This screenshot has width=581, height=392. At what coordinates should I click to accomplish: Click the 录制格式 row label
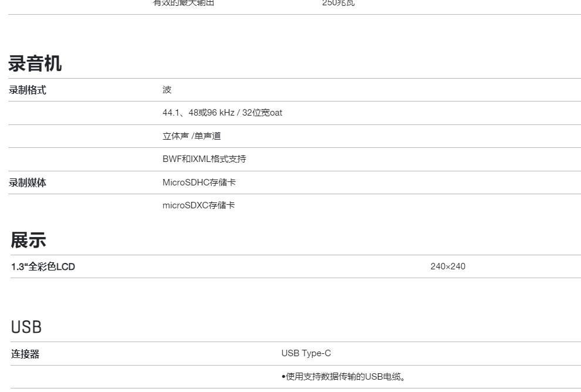coord(28,90)
